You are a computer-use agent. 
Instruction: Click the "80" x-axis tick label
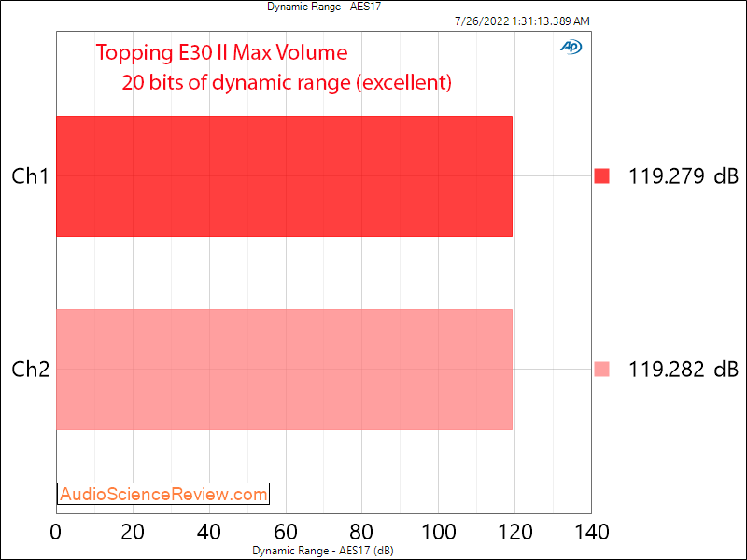click(x=362, y=532)
